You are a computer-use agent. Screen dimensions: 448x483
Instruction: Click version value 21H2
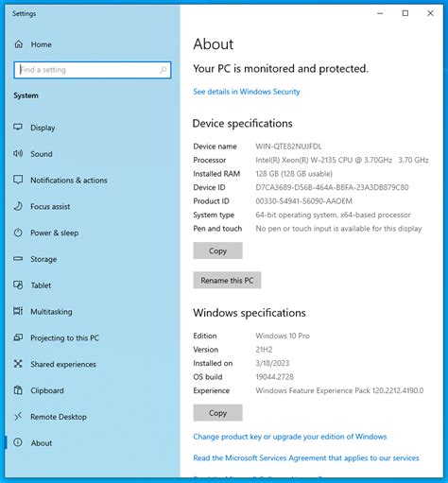[264, 350]
